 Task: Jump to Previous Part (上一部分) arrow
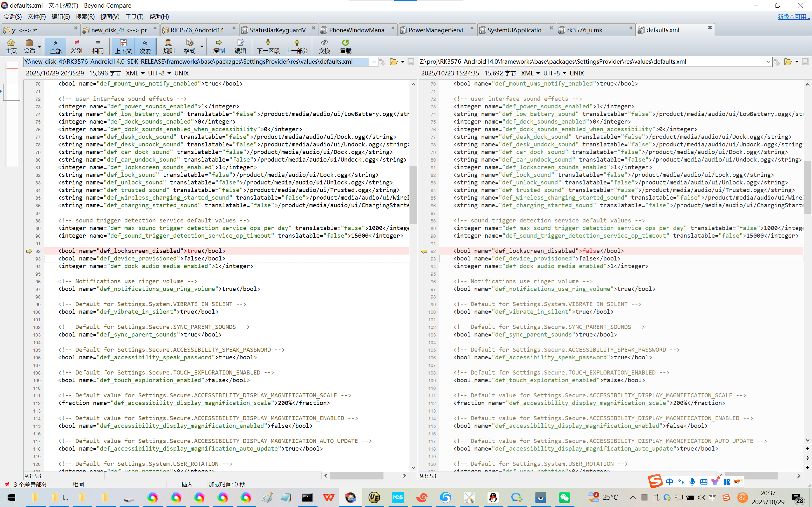(x=297, y=46)
